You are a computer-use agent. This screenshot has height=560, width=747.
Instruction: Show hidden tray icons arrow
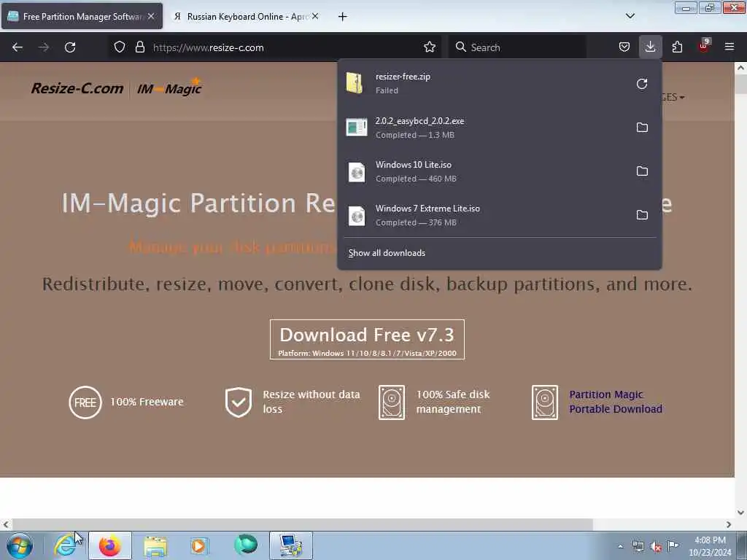[620, 547]
